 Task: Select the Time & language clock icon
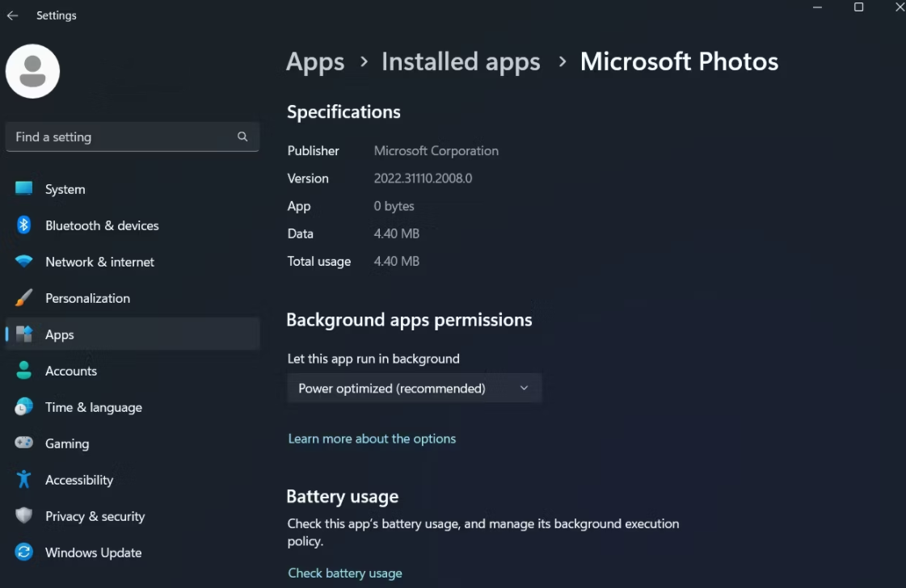pos(23,407)
